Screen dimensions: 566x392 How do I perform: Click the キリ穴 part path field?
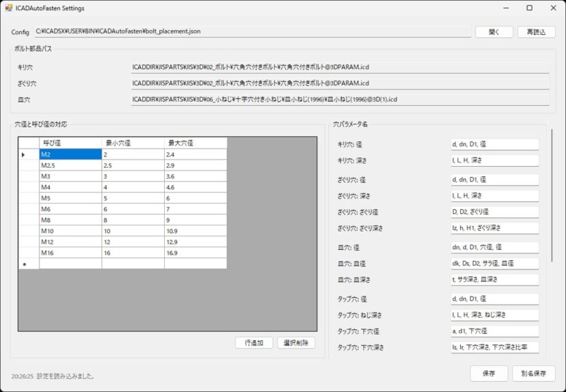pos(340,68)
